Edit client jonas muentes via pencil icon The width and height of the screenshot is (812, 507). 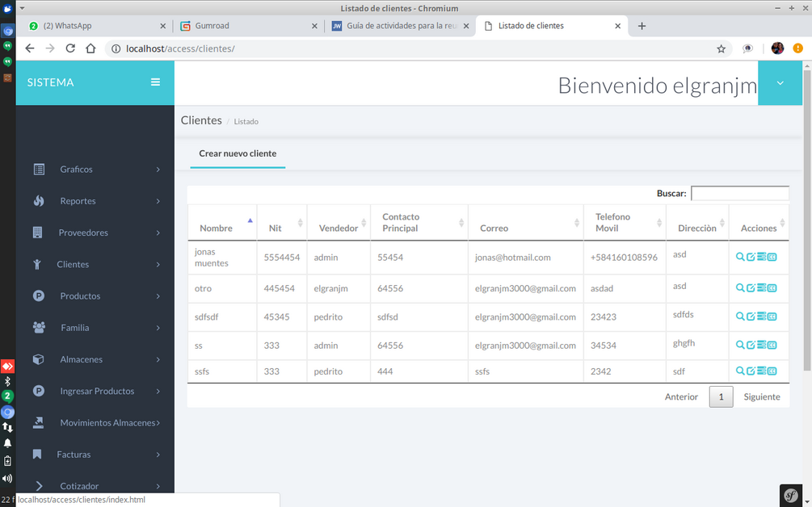click(751, 257)
